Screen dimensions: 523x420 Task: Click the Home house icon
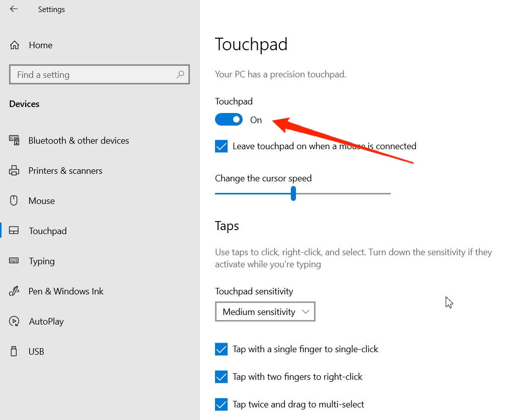[15, 45]
